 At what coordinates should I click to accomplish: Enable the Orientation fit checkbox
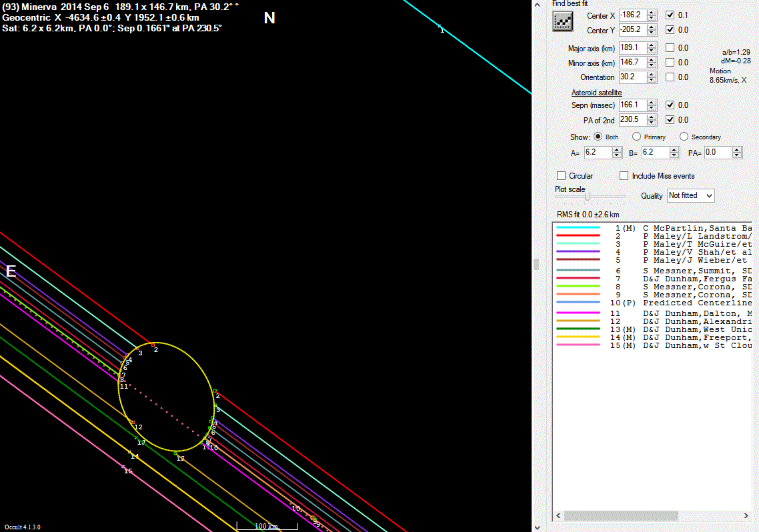(x=670, y=77)
